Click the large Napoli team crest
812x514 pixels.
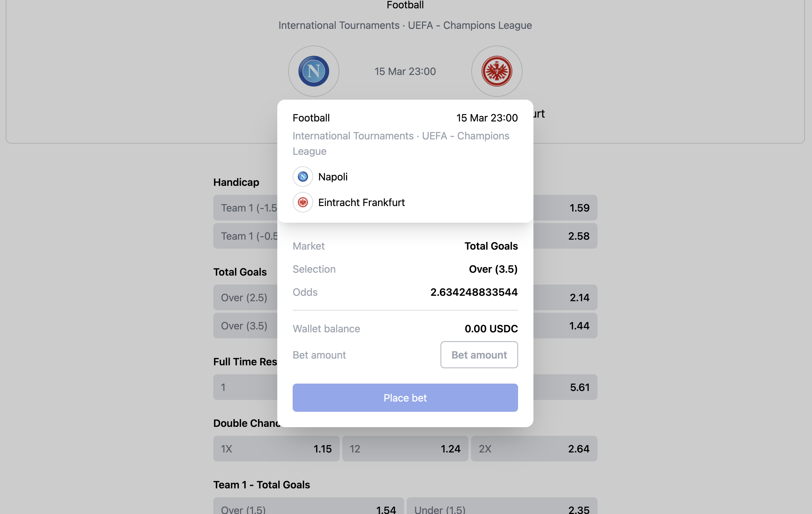[313, 71]
